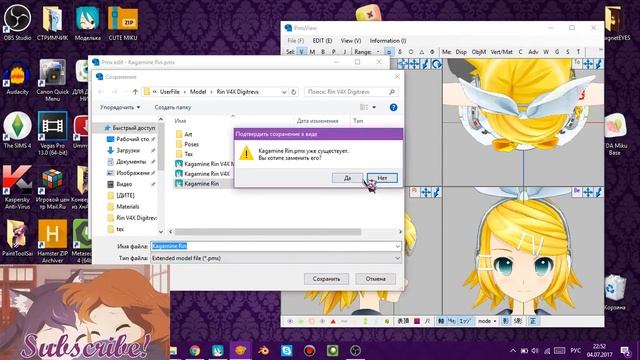640x360 pixels.
Task: Open View (V) menu in PmxView
Action: tap(351, 41)
